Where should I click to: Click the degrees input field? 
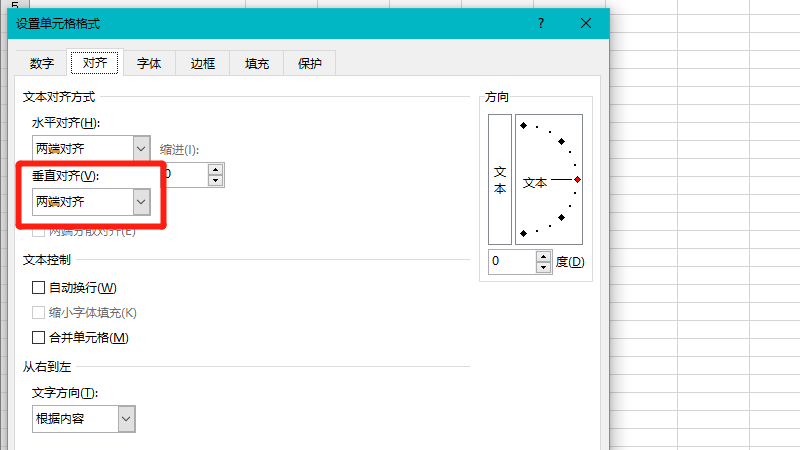coord(512,262)
